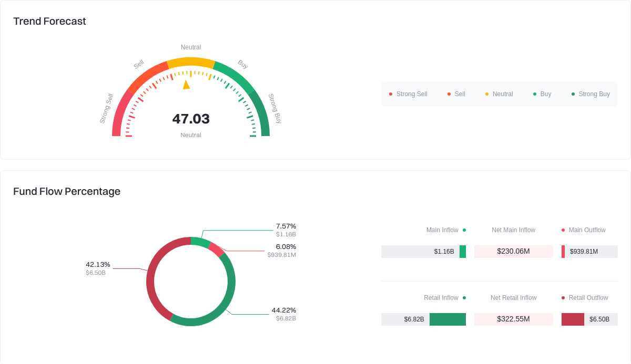Click the Net Retail Inflow $322.55M bar
631x364 pixels.
coord(513,319)
